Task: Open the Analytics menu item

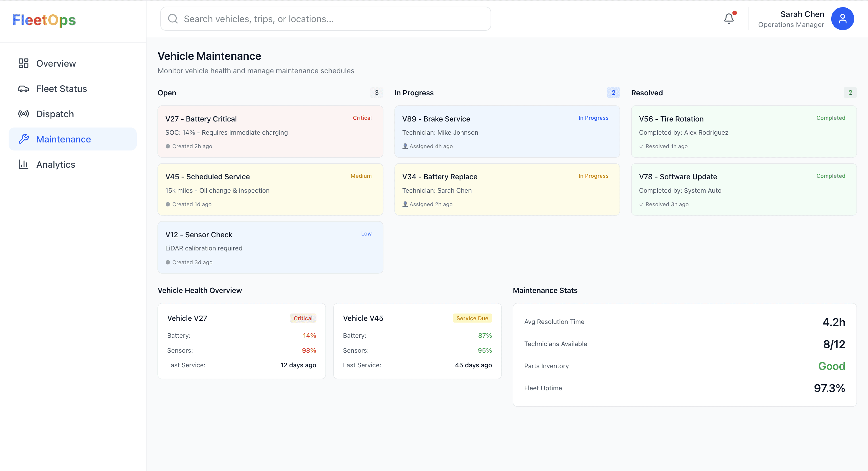Action: point(56,164)
